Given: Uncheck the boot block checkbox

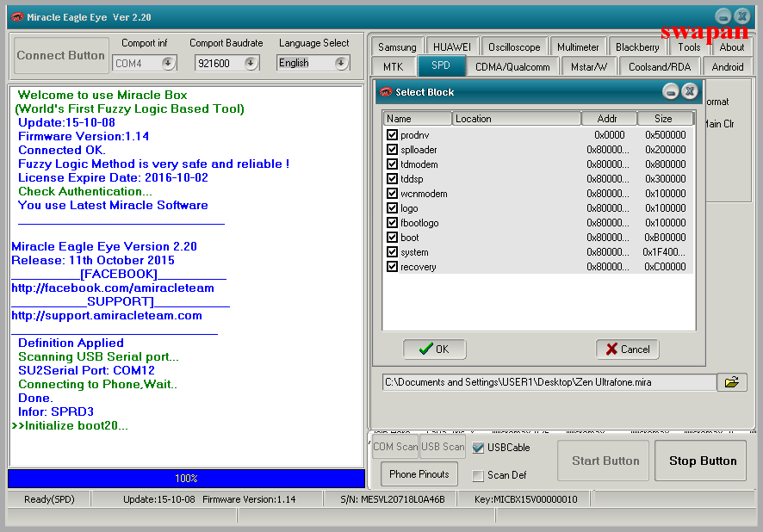Looking at the screenshot, I should click(x=392, y=237).
